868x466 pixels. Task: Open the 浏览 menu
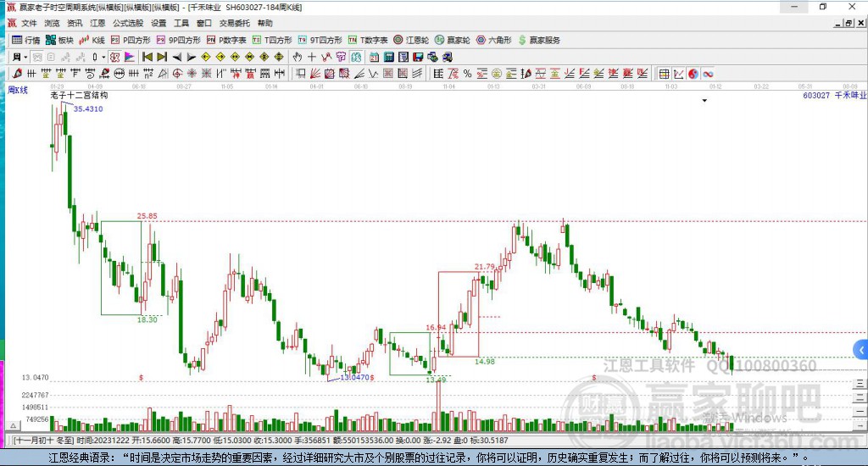point(52,23)
